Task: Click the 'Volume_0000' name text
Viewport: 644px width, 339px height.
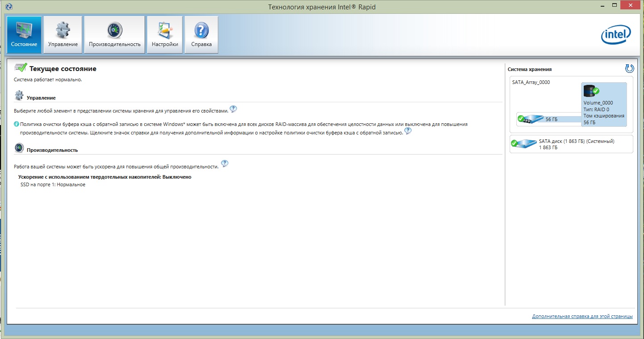Action: coord(598,103)
